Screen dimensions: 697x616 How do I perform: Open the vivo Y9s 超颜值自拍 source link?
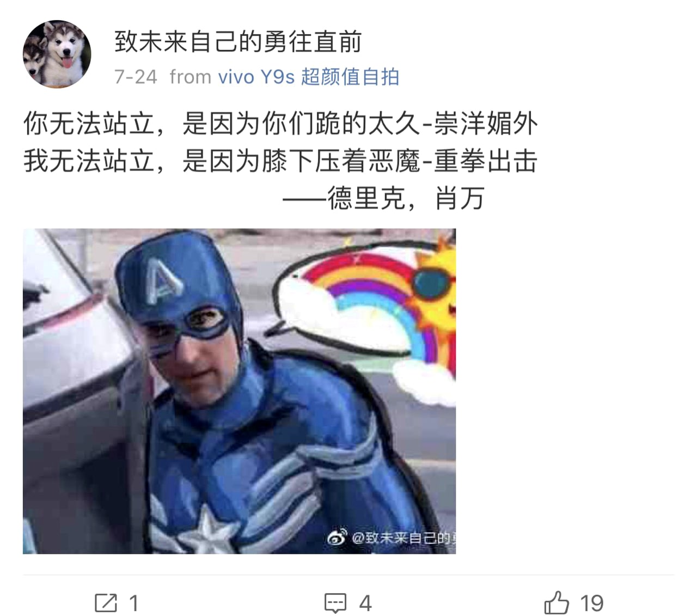tap(309, 77)
